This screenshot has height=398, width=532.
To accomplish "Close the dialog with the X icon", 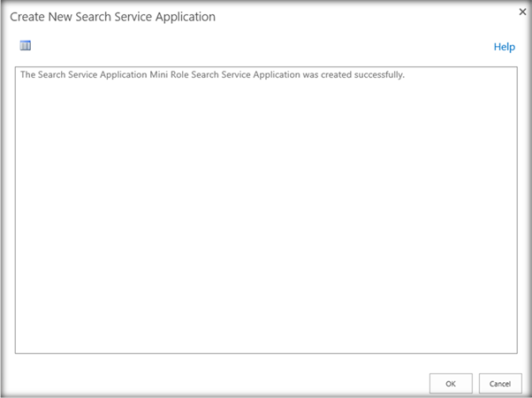I will (x=521, y=12).
